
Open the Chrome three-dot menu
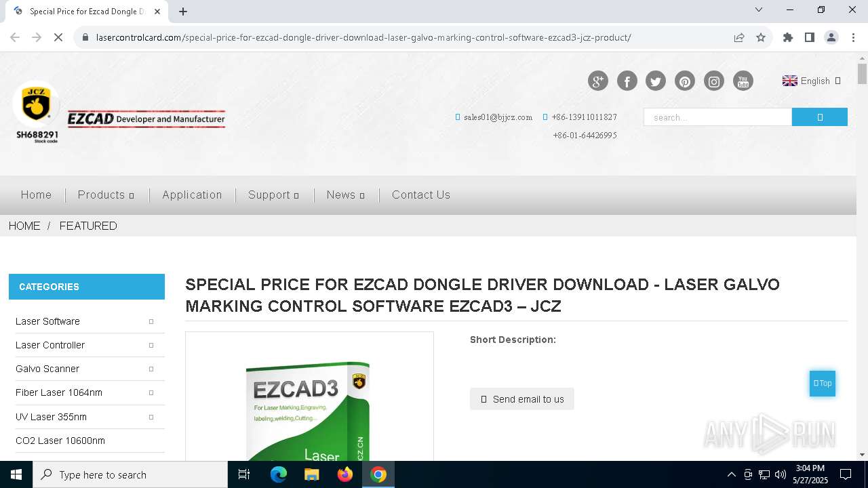[853, 37]
